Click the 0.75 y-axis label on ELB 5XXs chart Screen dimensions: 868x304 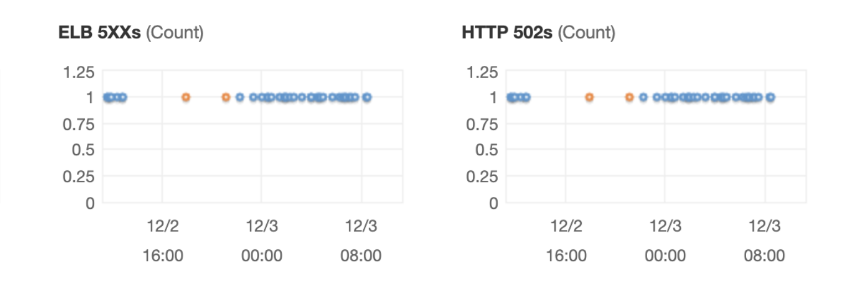coord(80,124)
